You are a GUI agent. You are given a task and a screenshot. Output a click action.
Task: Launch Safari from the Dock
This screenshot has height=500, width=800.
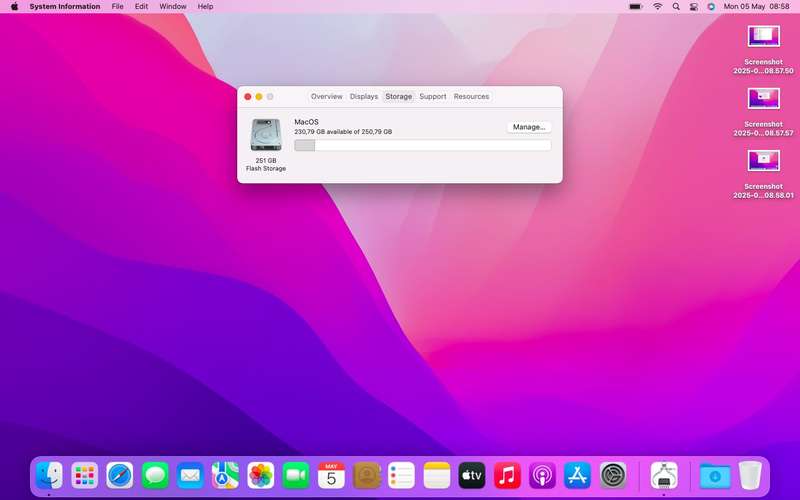pos(120,476)
